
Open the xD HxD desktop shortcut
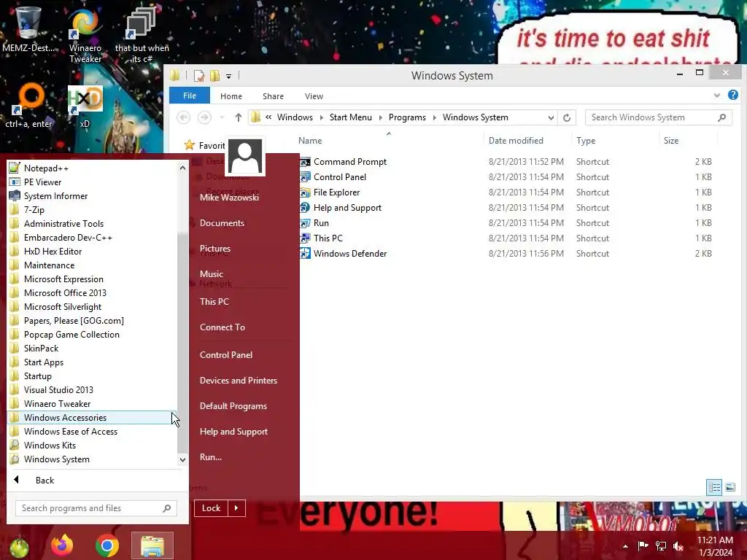[x=85, y=106]
